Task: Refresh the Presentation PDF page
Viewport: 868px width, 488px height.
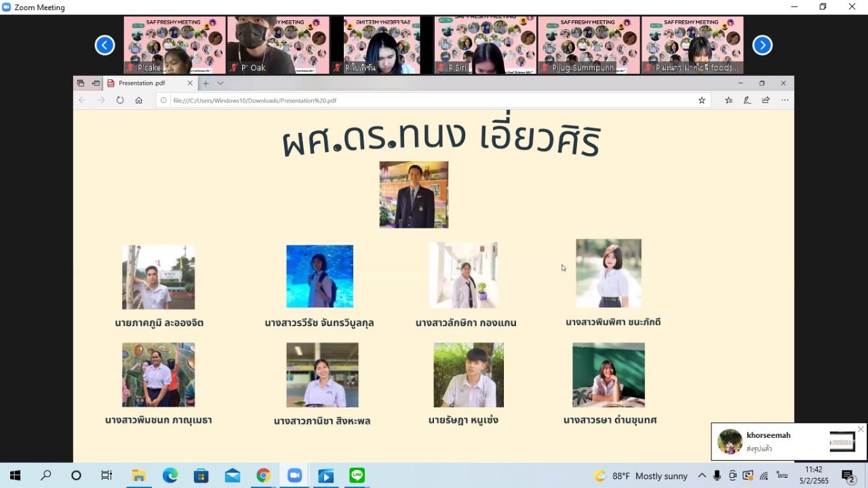Action: (120, 100)
